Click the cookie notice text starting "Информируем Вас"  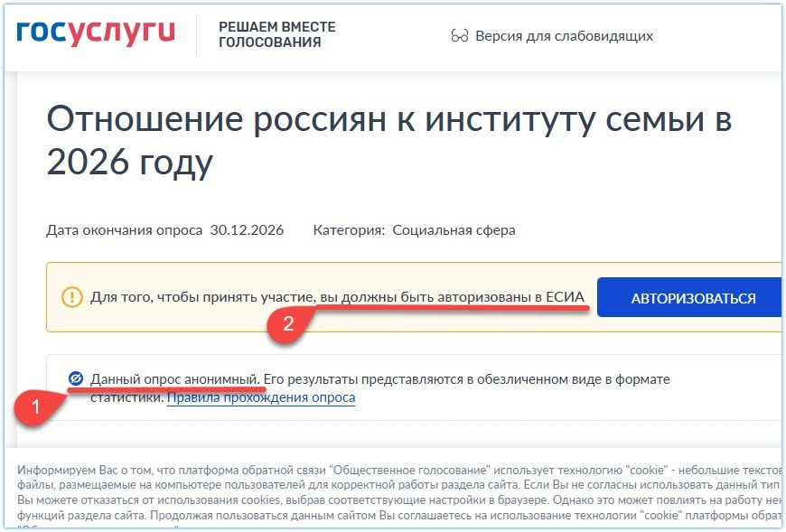click(399, 496)
